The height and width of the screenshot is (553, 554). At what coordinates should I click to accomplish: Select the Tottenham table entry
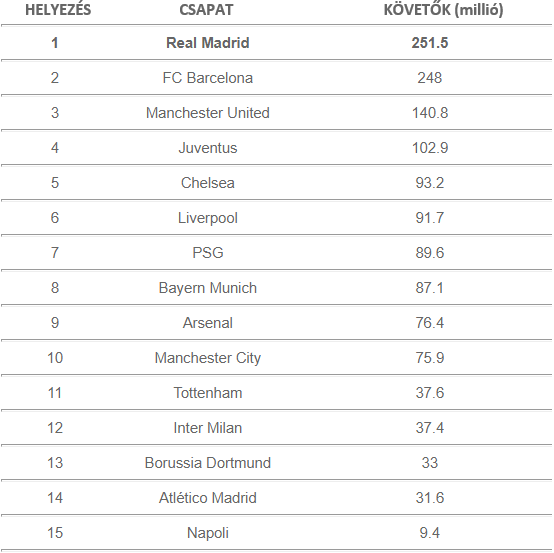click(208, 393)
